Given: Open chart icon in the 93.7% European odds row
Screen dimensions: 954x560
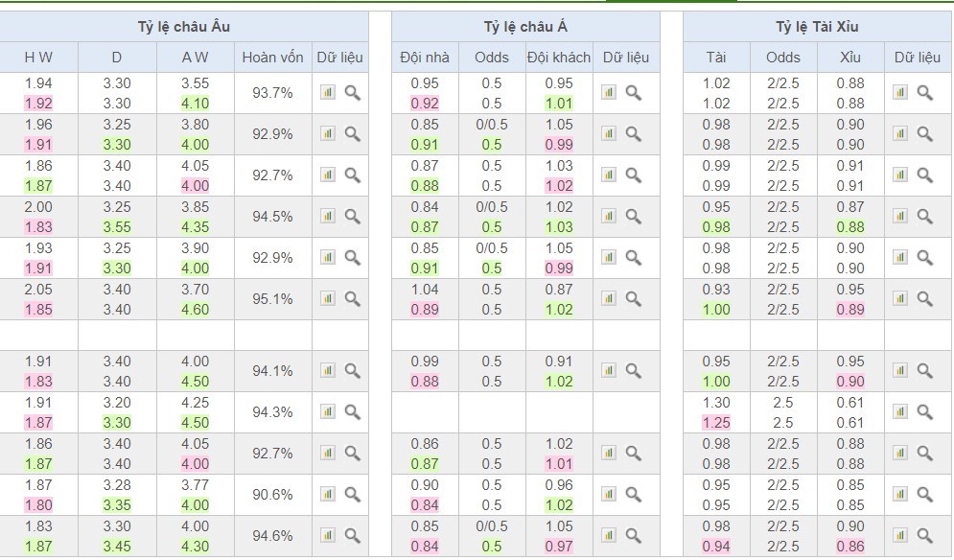Looking at the screenshot, I should (x=328, y=93).
